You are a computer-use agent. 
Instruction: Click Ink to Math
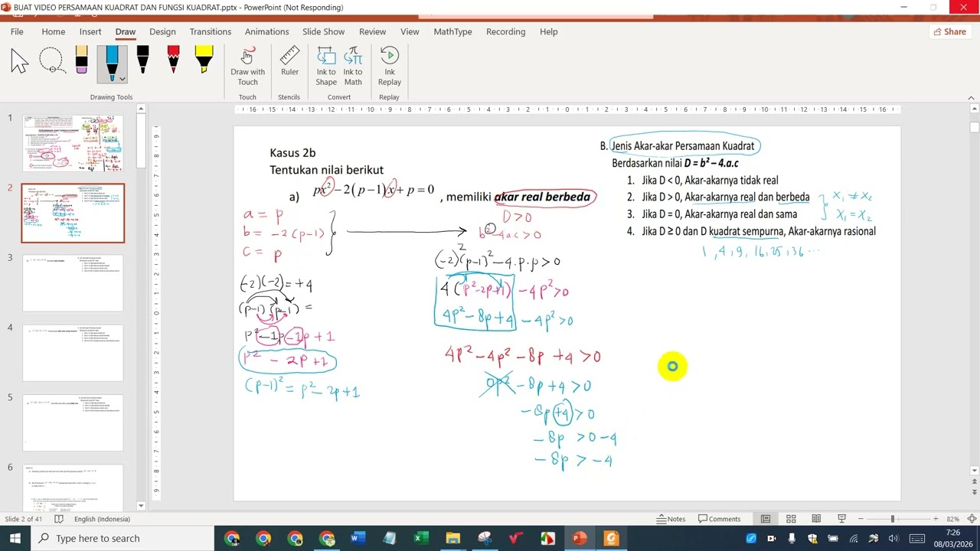pyautogui.click(x=353, y=67)
